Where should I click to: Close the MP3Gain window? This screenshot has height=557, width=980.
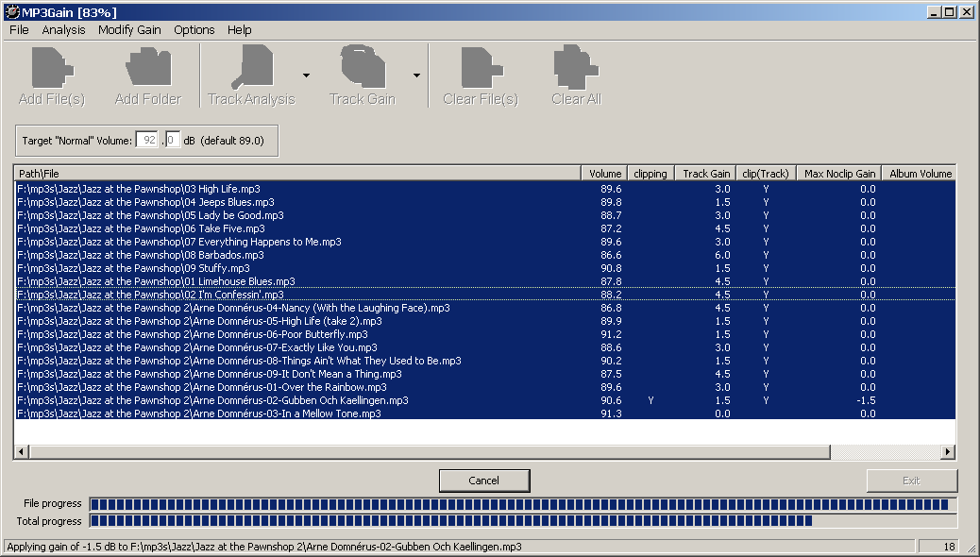coord(966,12)
